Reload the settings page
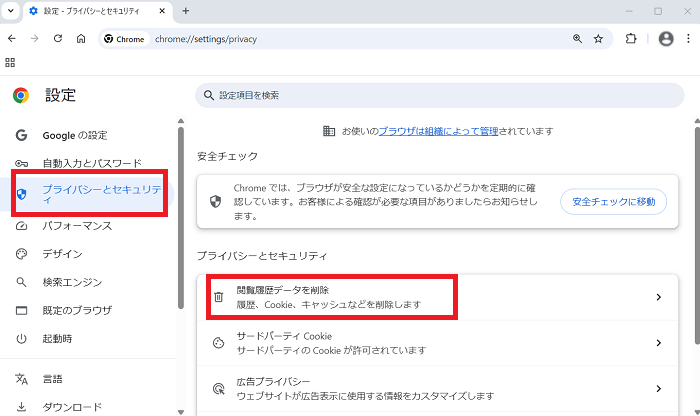 click(x=58, y=39)
